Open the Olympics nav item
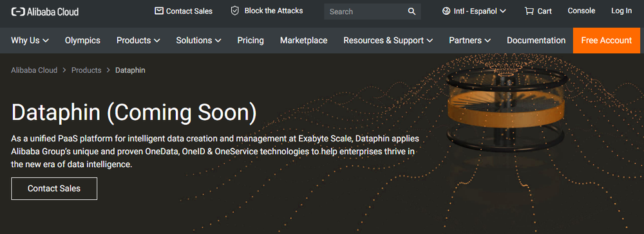Image resolution: width=644 pixels, height=234 pixels. point(82,40)
